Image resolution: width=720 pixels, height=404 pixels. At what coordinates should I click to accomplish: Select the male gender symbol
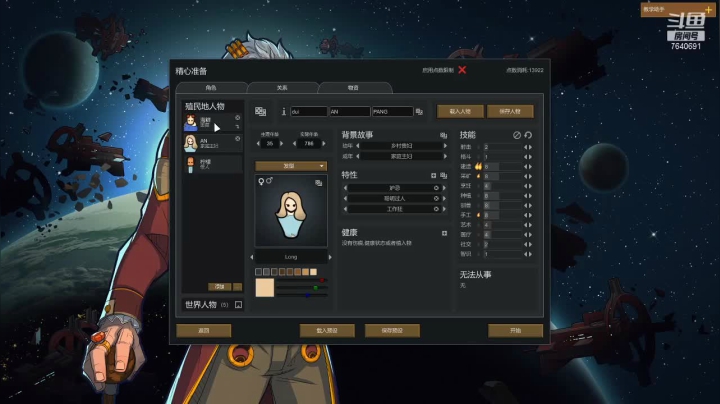tap(269, 181)
